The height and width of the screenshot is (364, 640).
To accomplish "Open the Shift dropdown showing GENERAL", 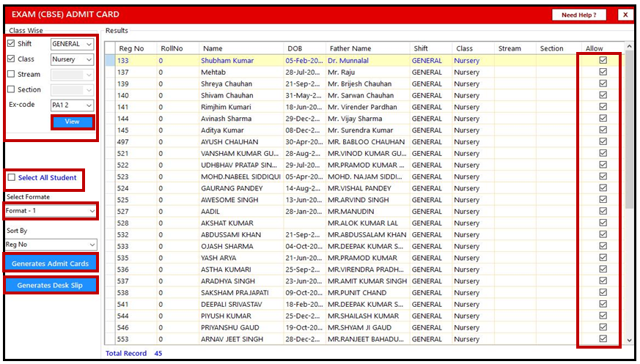I will click(72, 44).
